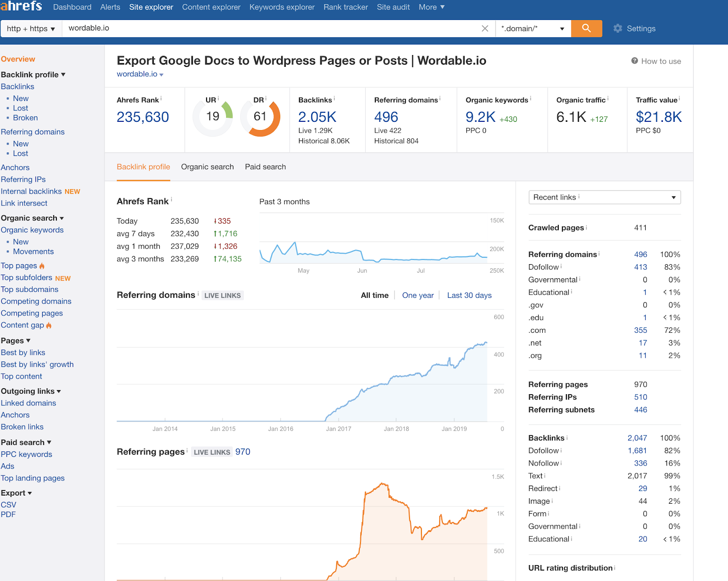
Task: Click the Ahrefs logo
Action: point(21,6)
